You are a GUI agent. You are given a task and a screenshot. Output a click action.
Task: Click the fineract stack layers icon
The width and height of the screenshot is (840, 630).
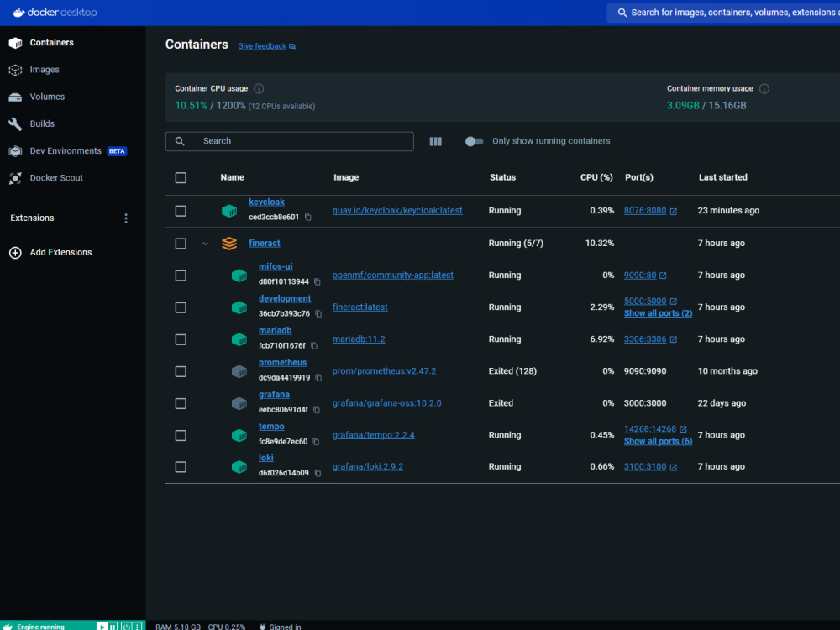point(229,244)
